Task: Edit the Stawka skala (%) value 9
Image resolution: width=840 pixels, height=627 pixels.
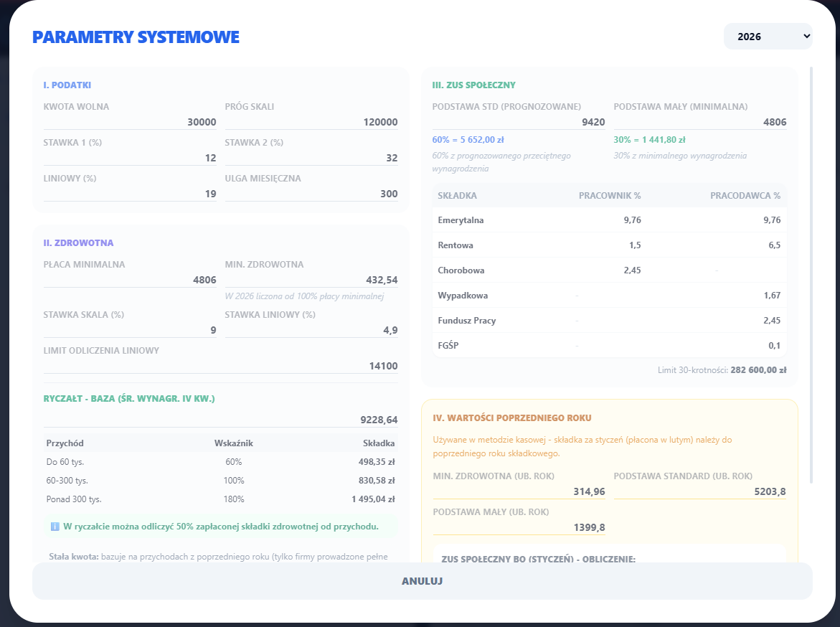Action: coord(130,330)
